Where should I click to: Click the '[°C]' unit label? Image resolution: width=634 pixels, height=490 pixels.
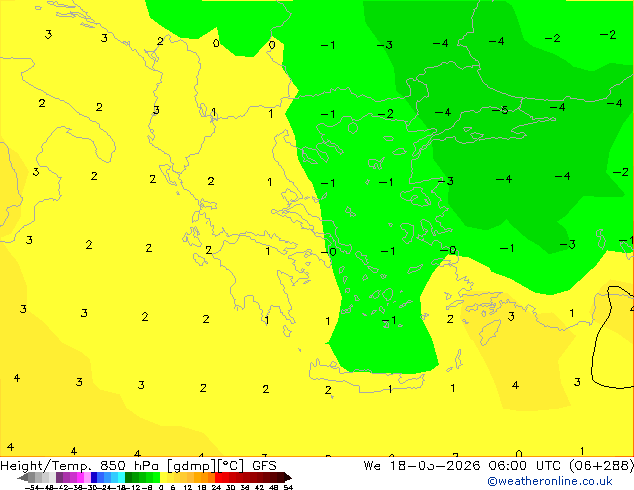(231, 466)
